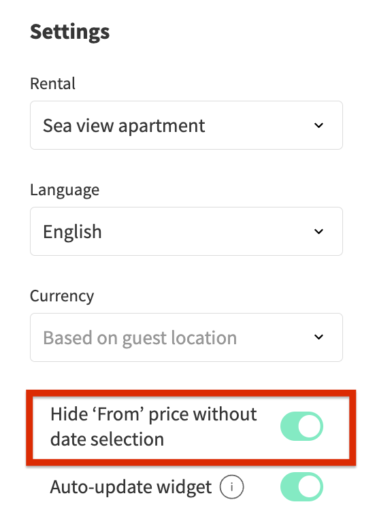This screenshot has width=392, height=532.
Task: Click the chevron arrow in the Currency field
Action: [x=318, y=337]
